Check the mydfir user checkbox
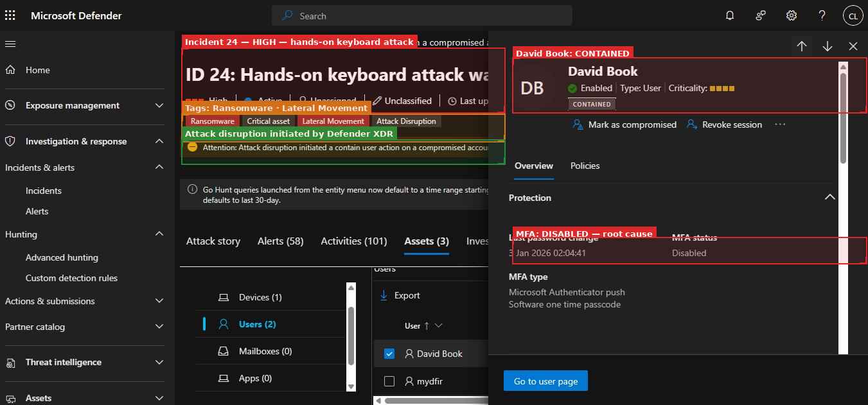 coord(389,381)
